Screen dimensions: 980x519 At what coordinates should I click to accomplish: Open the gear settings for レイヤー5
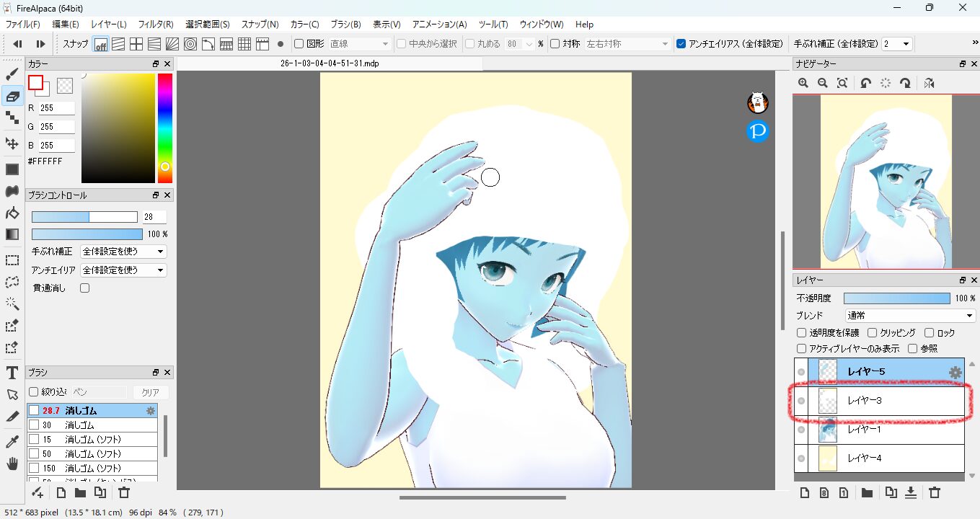[x=955, y=372]
